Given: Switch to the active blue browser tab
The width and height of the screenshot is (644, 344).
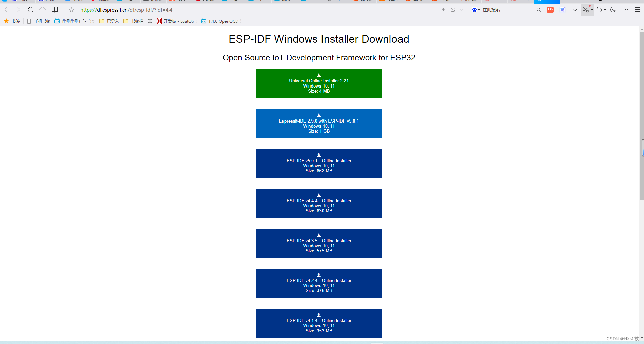Looking at the screenshot, I should [x=547, y=1].
